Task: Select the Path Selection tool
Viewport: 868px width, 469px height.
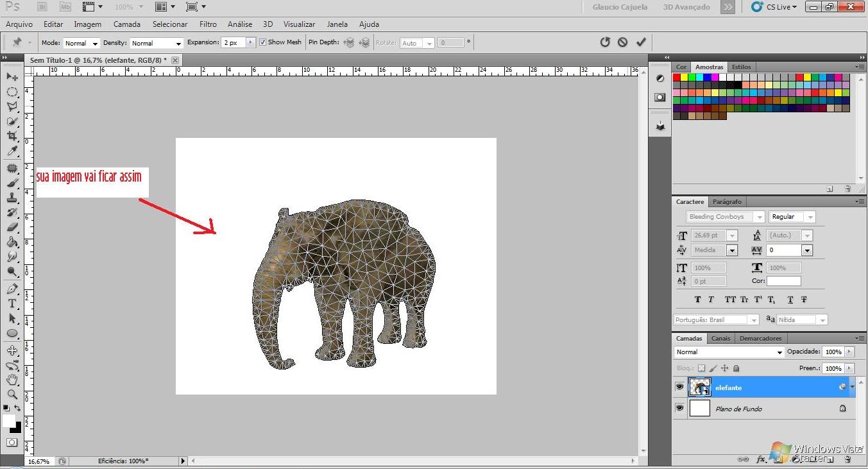Action: (12, 318)
